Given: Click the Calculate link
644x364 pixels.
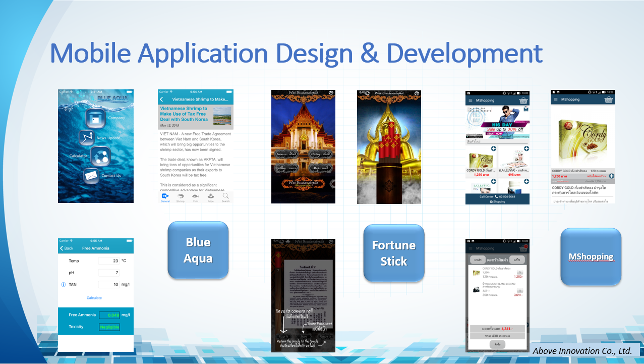Looking at the screenshot, I should 94,298.
